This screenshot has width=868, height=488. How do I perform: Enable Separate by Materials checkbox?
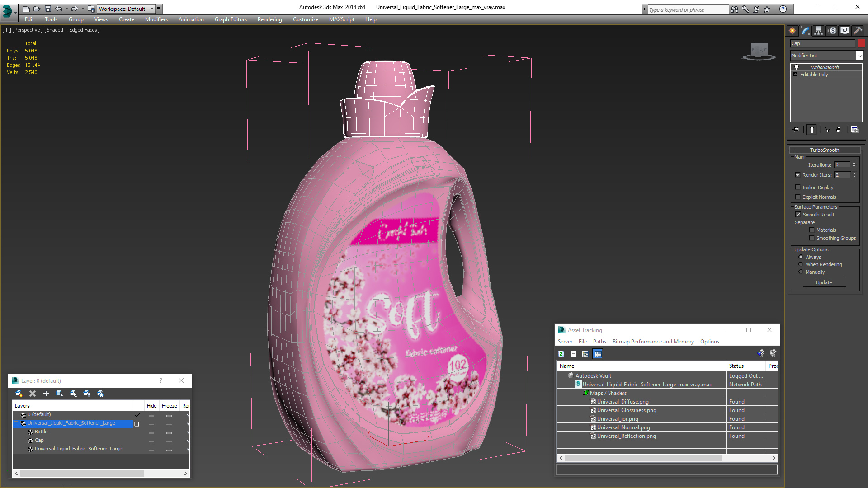(x=811, y=230)
